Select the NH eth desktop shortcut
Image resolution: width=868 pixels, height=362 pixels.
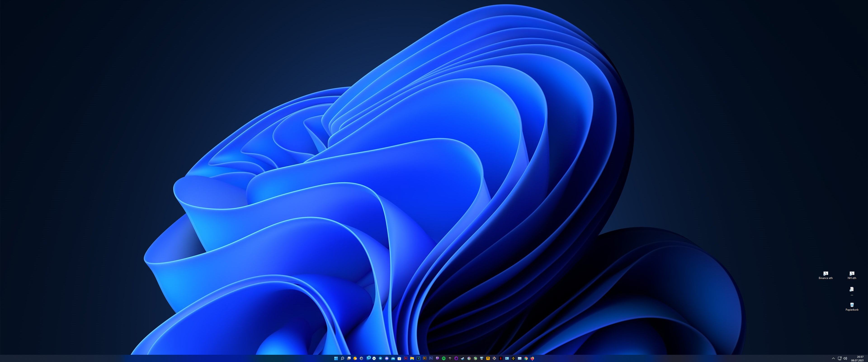(x=852, y=275)
